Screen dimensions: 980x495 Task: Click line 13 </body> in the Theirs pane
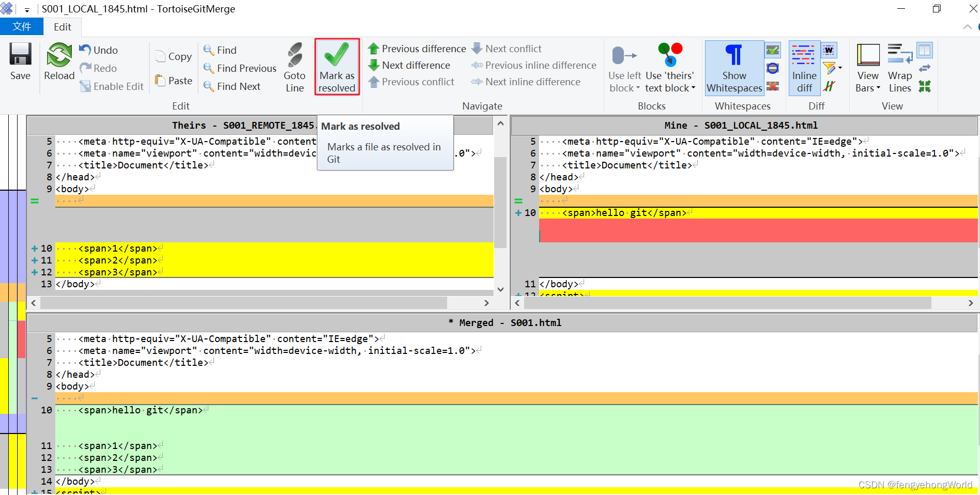[x=274, y=284]
